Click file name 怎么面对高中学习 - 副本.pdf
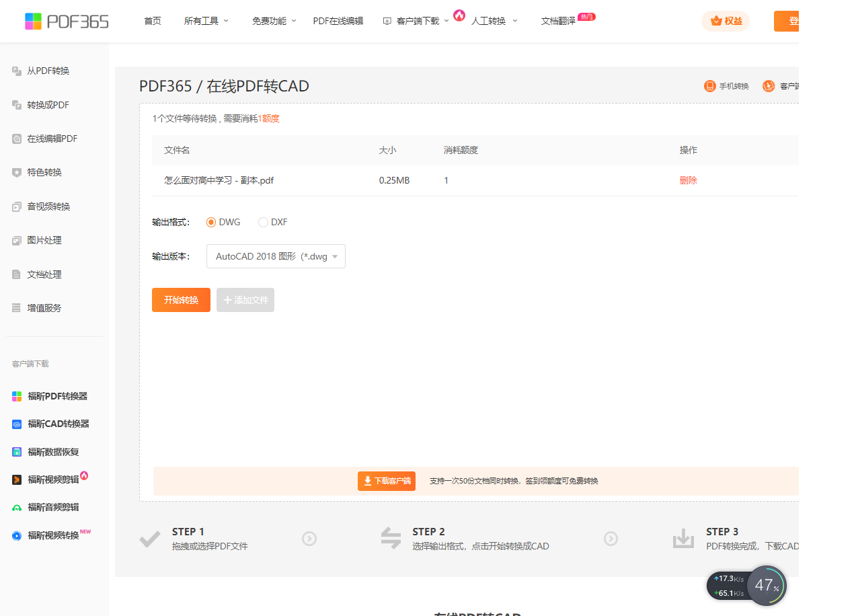This screenshot has width=858, height=616. pos(219,180)
